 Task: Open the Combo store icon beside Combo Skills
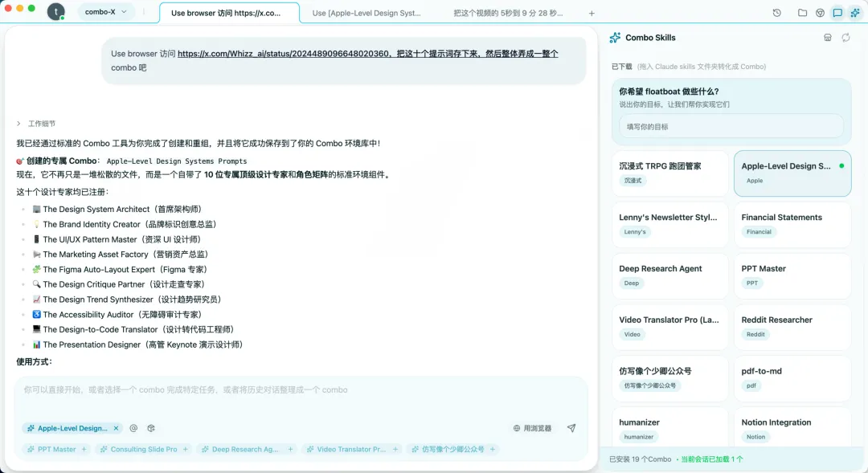(x=828, y=36)
